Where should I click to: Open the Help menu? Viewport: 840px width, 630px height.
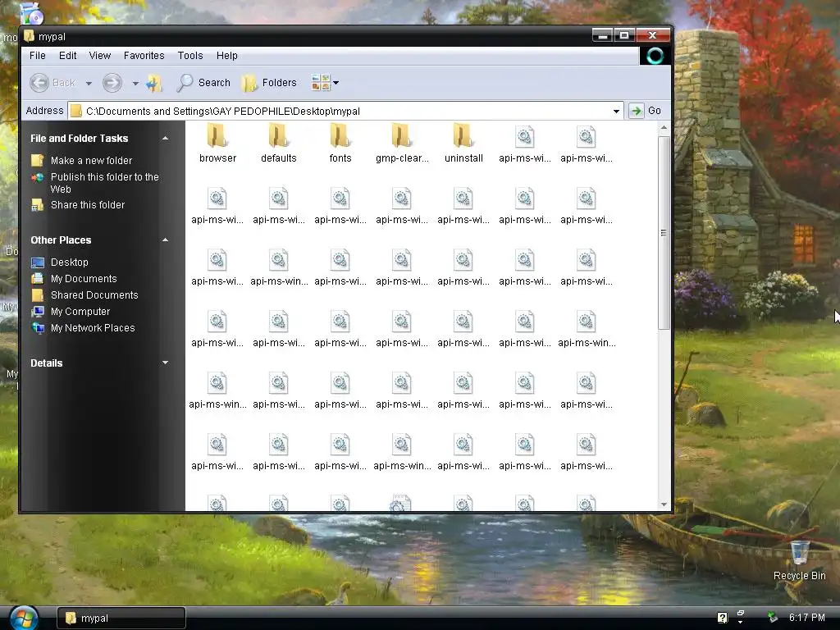tap(226, 56)
